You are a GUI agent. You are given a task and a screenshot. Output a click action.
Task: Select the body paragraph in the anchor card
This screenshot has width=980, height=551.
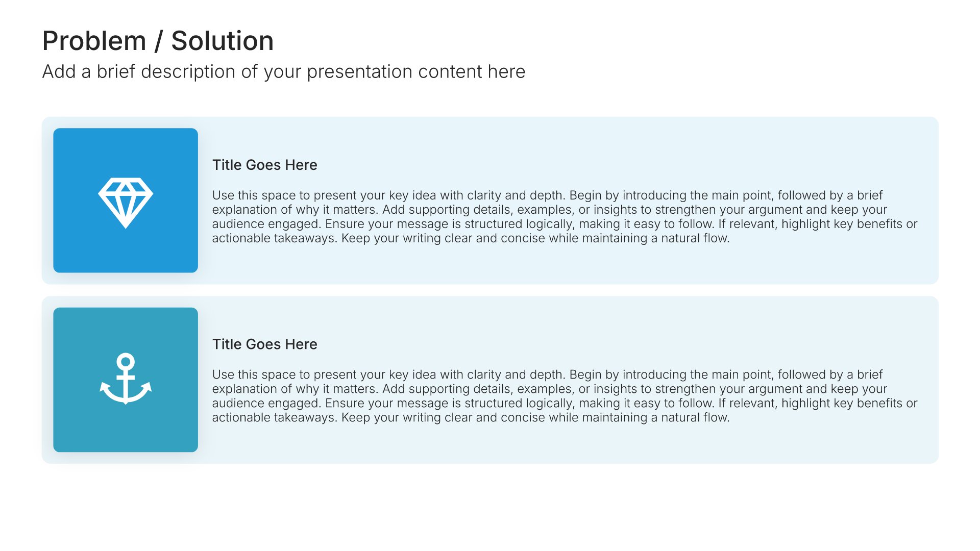pyautogui.click(x=565, y=396)
